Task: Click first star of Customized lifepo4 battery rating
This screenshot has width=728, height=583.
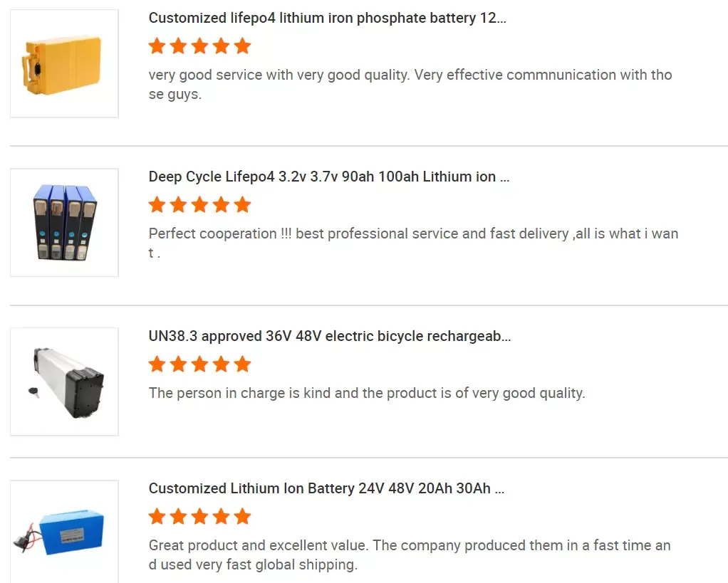Action: pos(157,46)
